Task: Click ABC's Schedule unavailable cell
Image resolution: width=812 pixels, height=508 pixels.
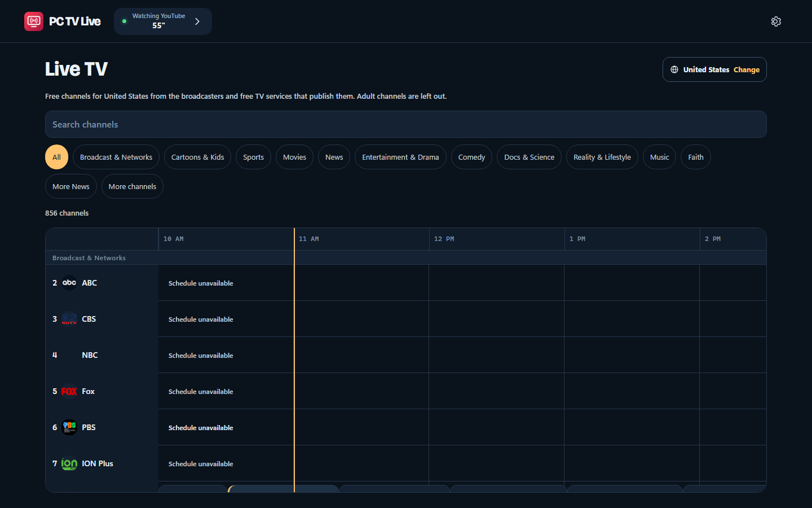Action: pyautogui.click(x=201, y=283)
